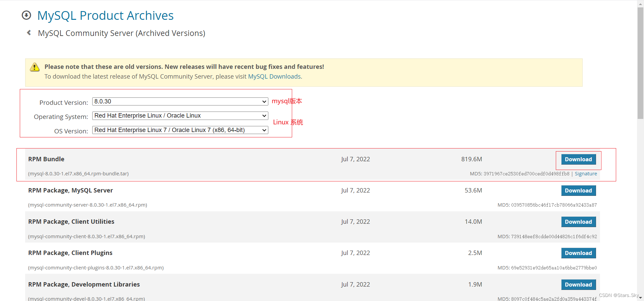Image resolution: width=644 pixels, height=301 pixels.
Task: Select filename mysql-8.0.30-1.el7.x86_64.rpm-bundle.tar
Action: 78,174
